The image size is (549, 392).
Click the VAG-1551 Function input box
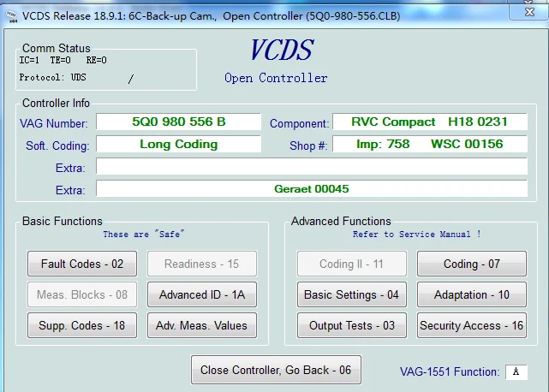coord(516,371)
